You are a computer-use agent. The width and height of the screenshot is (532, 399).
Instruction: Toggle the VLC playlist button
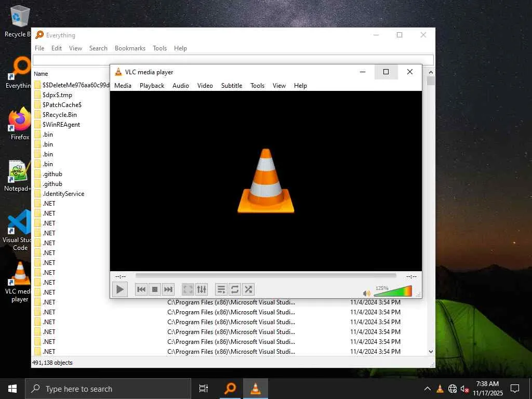tap(221, 289)
